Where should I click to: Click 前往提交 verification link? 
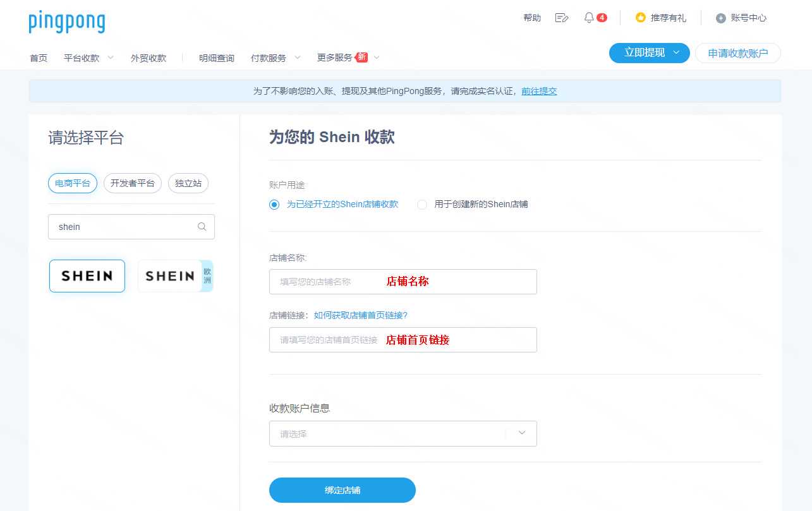[539, 91]
